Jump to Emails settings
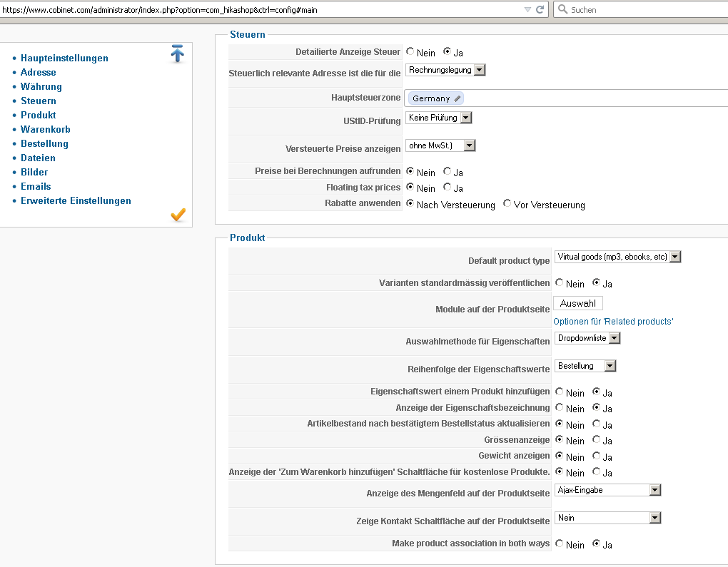Image resolution: width=728 pixels, height=567 pixels. pos(36,187)
